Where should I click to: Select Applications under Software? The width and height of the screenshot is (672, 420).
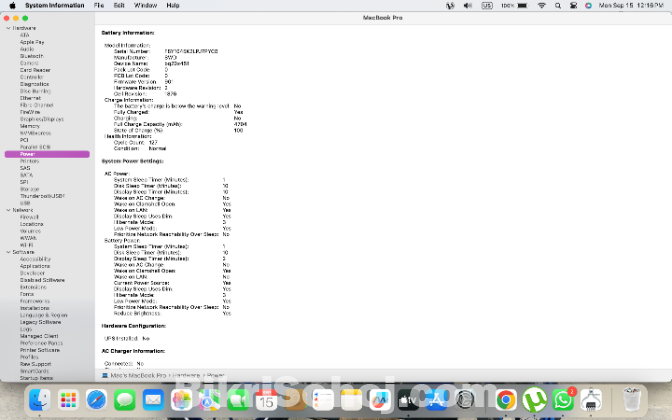click(35, 266)
